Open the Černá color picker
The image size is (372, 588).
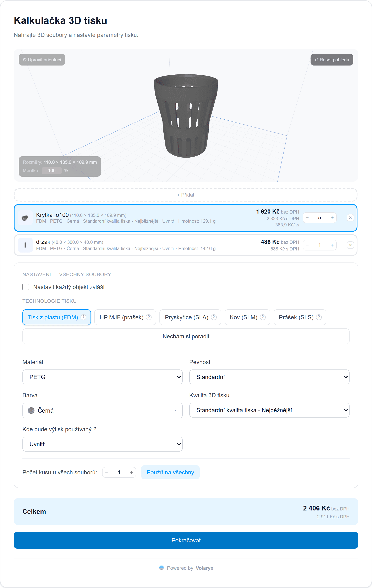pyautogui.click(x=102, y=411)
